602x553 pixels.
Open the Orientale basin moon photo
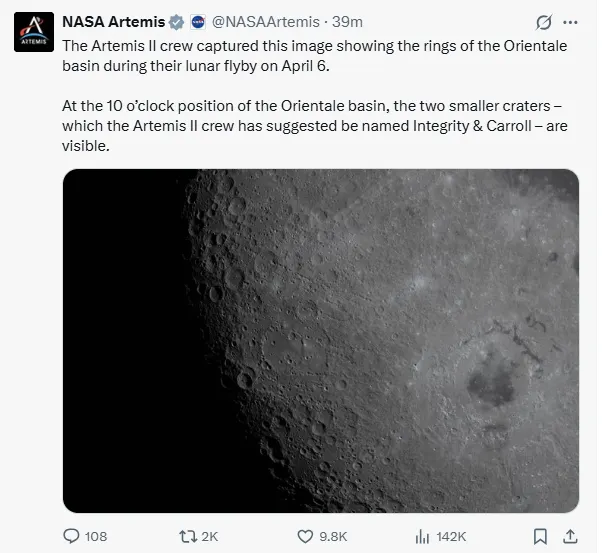point(320,340)
